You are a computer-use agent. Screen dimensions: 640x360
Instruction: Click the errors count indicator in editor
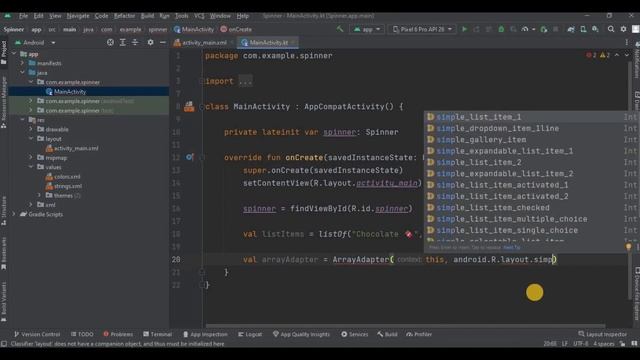click(591, 55)
